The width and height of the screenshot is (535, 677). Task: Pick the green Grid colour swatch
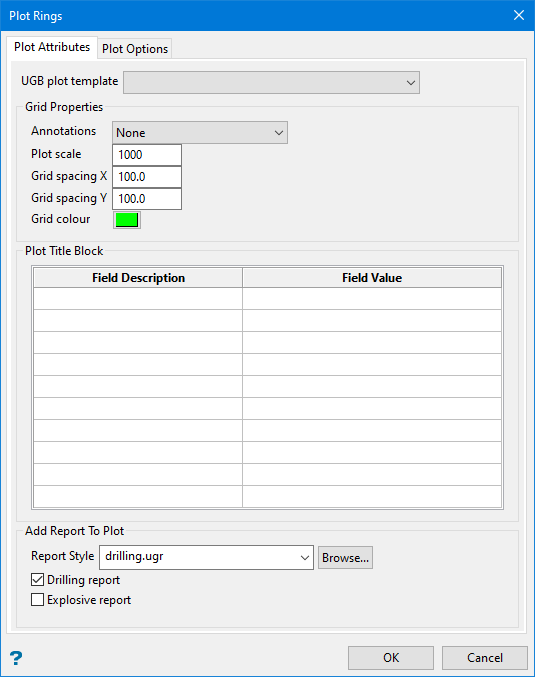point(127,220)
